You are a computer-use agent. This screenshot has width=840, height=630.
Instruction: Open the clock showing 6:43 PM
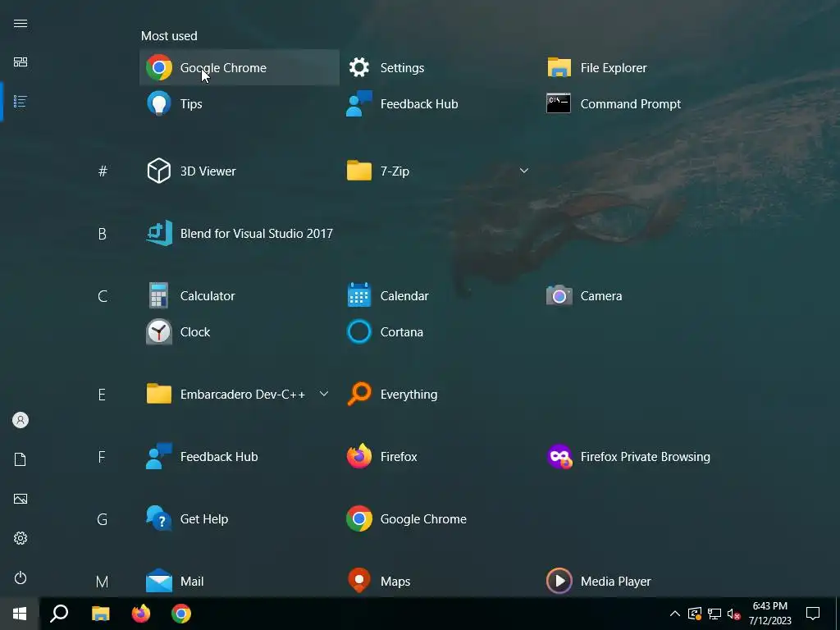[769, 614]
